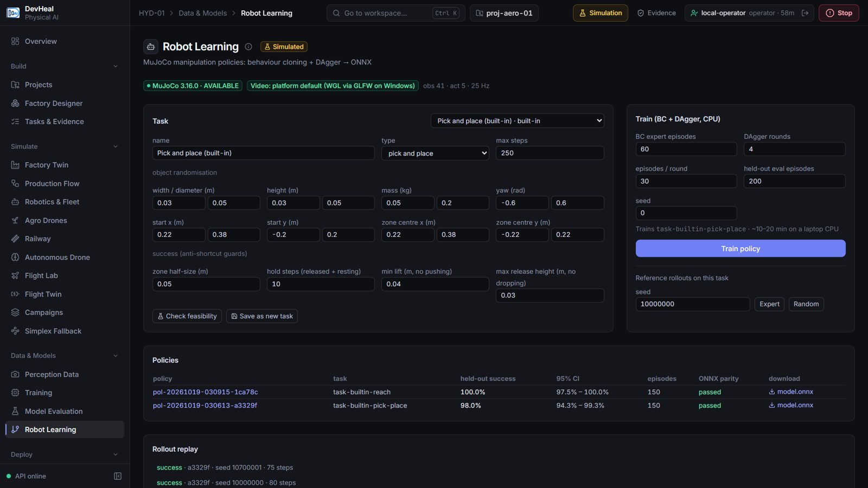868x488 pixels.
Task: Click the info icon beside Robot Learning title
Action: pyautogui.click(x=248, y=47)
